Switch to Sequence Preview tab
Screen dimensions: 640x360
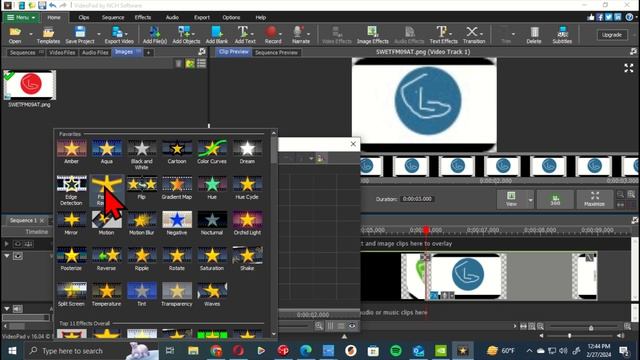(276, 53)
